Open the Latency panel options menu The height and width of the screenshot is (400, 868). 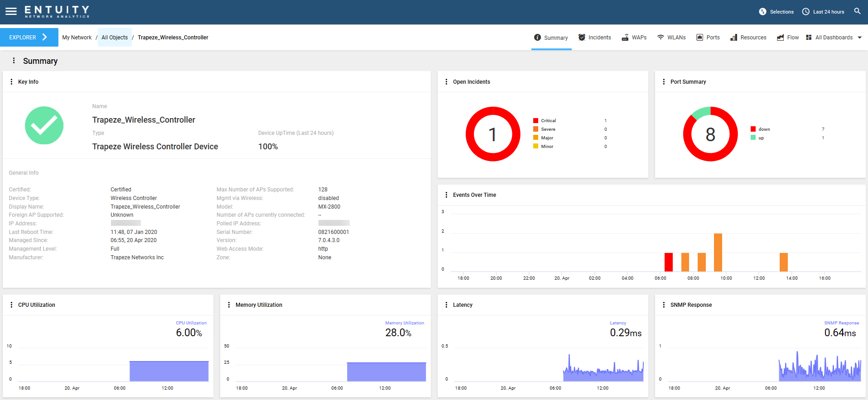pyautogui.click(x=446, y=305)
